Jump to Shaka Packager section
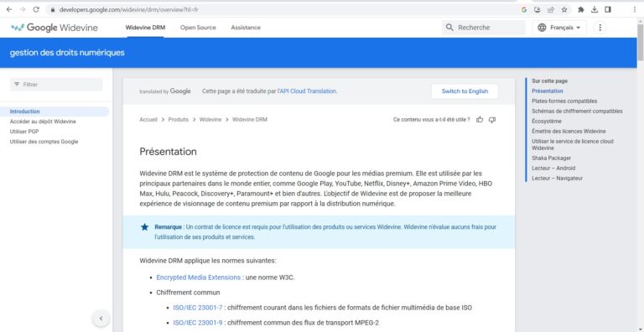Screen dimensions: 644x332 coord(551,158)
